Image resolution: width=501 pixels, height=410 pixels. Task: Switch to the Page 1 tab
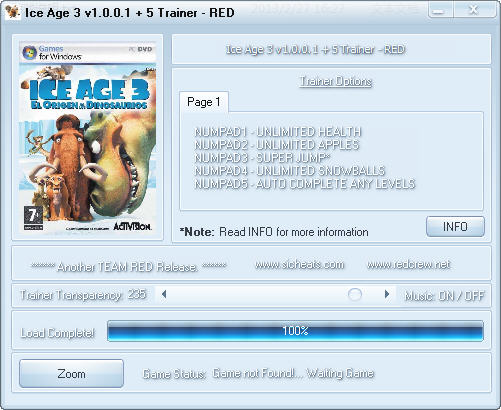click(x=204, y=102)
